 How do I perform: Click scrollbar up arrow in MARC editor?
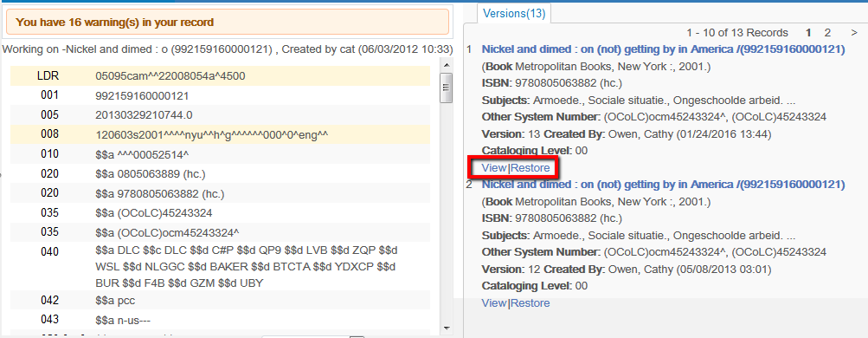[447, 66]
